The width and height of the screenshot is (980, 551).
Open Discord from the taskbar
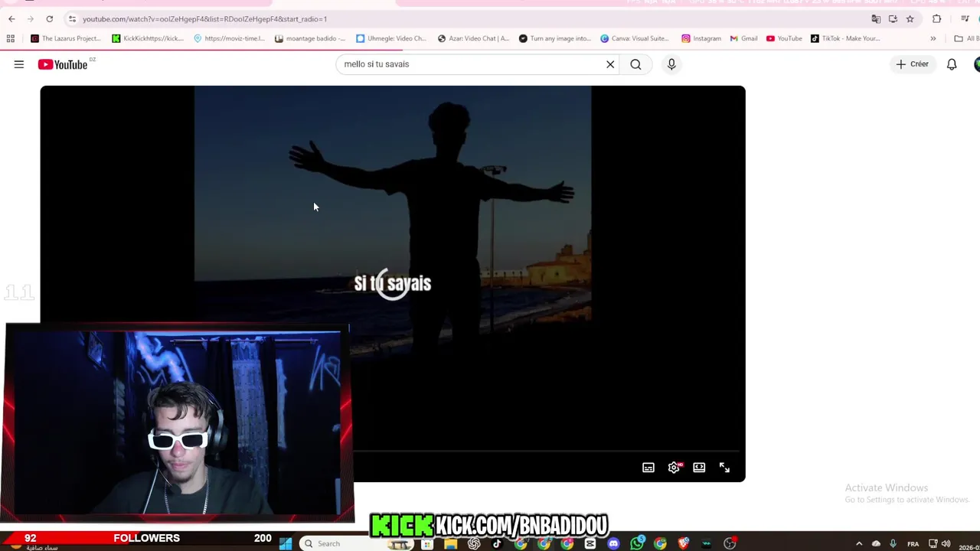(613, 543)
